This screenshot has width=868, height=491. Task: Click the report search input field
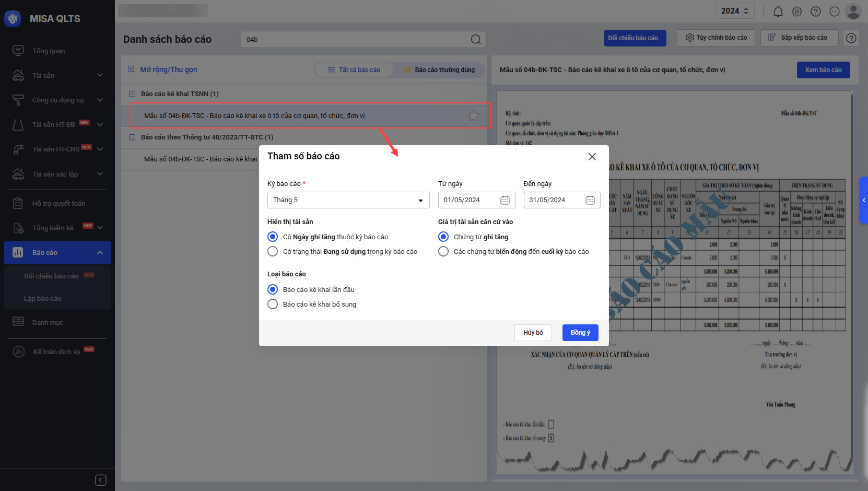tap(355, 40)
